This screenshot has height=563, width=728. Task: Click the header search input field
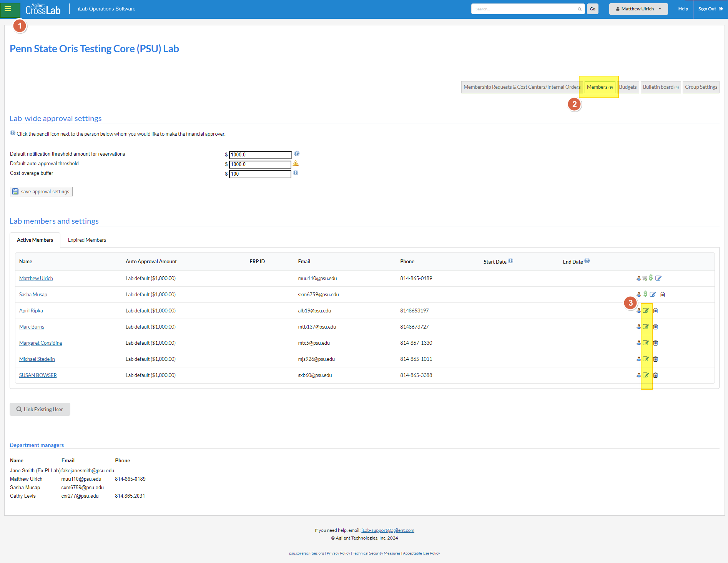tap(525, 9)
